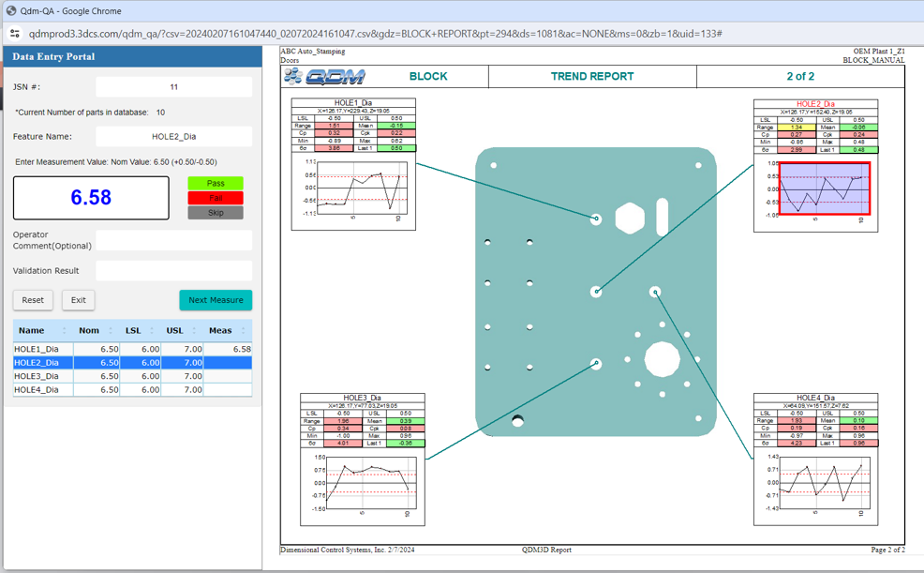Click the measurement value box showing 6.58

coord(91,198)
